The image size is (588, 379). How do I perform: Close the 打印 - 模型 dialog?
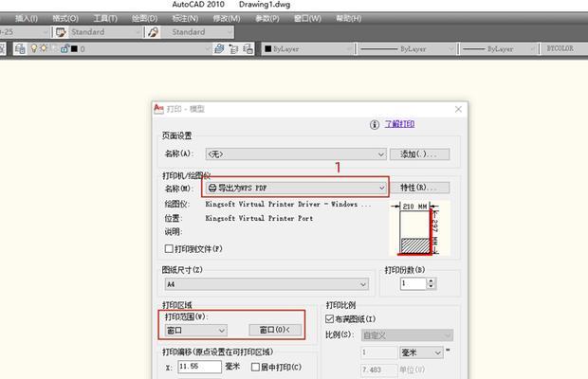pyautogui.click(x=458, y=109)
